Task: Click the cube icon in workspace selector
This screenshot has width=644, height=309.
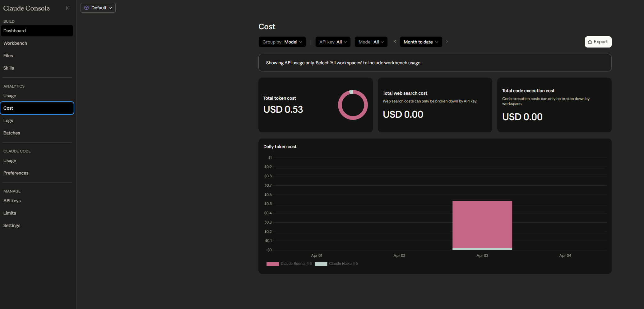Action: (86, 8)
